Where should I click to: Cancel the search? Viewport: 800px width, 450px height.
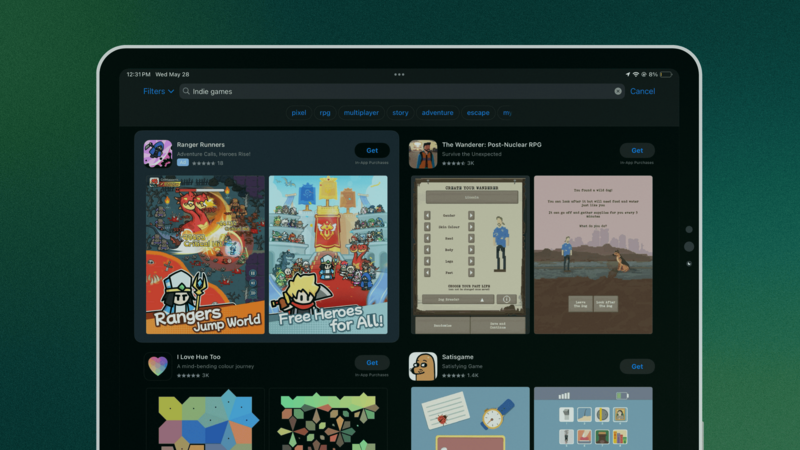pos(642,91)
